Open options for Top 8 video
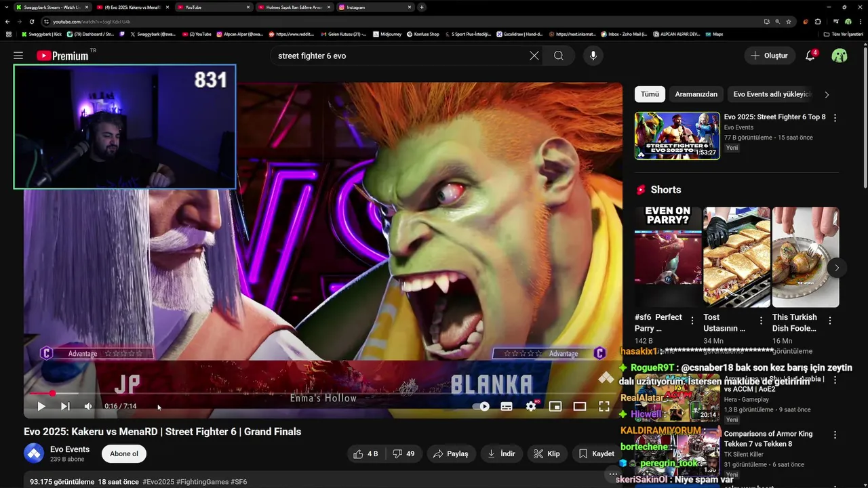The image size is (868, 488). (x=835, y=118)
